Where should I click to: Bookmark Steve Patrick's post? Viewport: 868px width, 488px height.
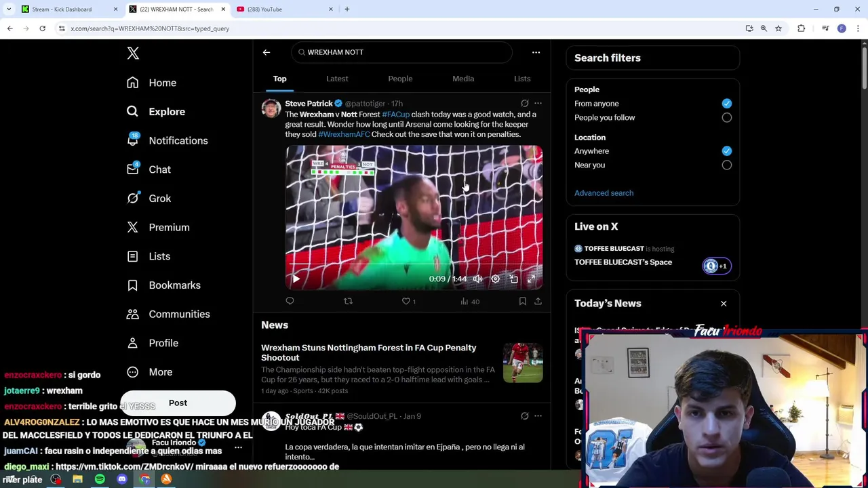point(522,301)
